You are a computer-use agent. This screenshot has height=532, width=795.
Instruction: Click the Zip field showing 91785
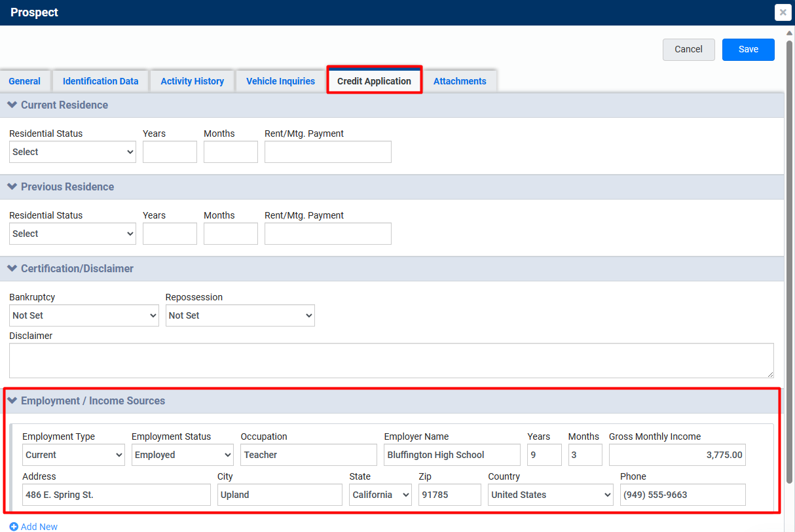(450, 495)
